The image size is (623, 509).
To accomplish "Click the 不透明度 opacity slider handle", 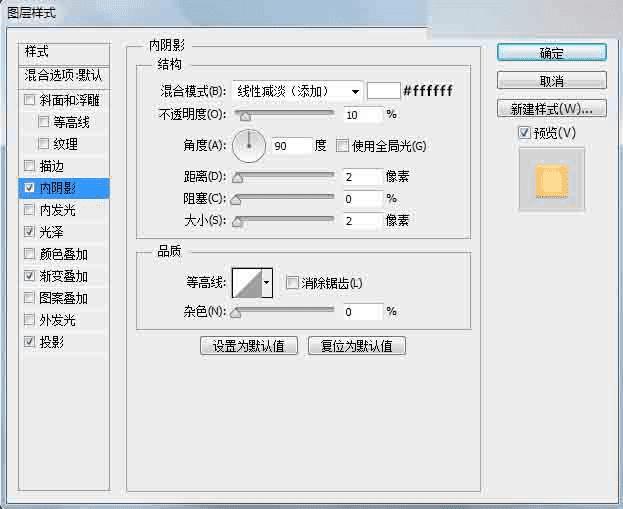I will coord(245,116).
